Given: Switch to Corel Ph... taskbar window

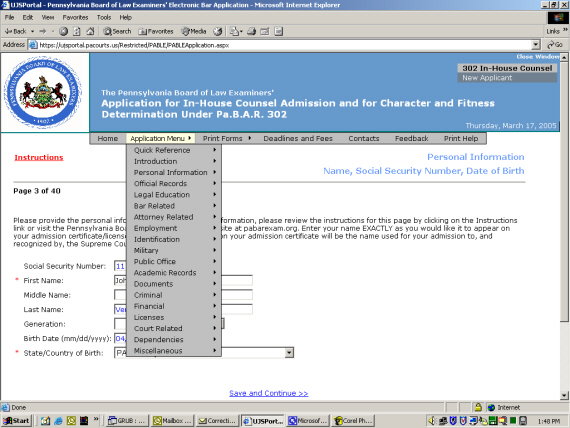Looking at the screenshot, I should click(x=353, y=421).
